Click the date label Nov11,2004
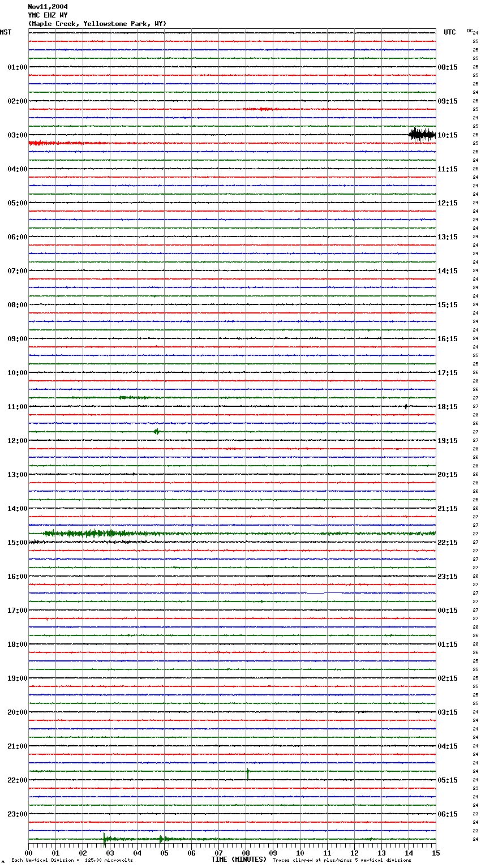481x868 pixels. point(48,7)
